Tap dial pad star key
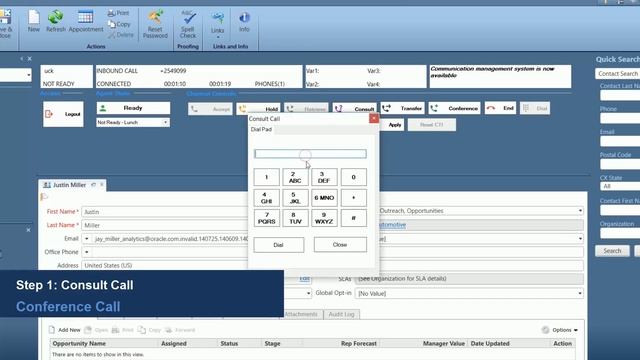This screenshot has width=640, height=360. pyautogui.click(x=353, y=198)
